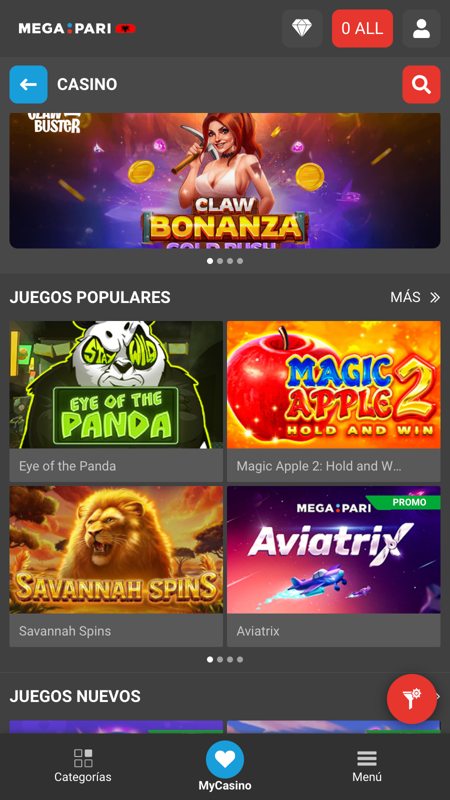The image size is (450, 800).
Task: Tap the diamond VIP icon
Action: [x=302, y=29]
